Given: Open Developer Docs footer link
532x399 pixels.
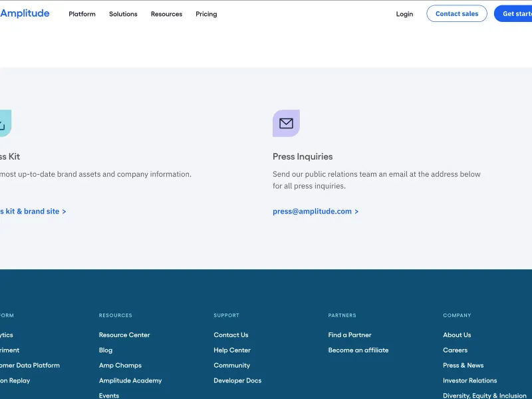Looking at the screenshot, I should pyautogui.click(x=237, y=380).
